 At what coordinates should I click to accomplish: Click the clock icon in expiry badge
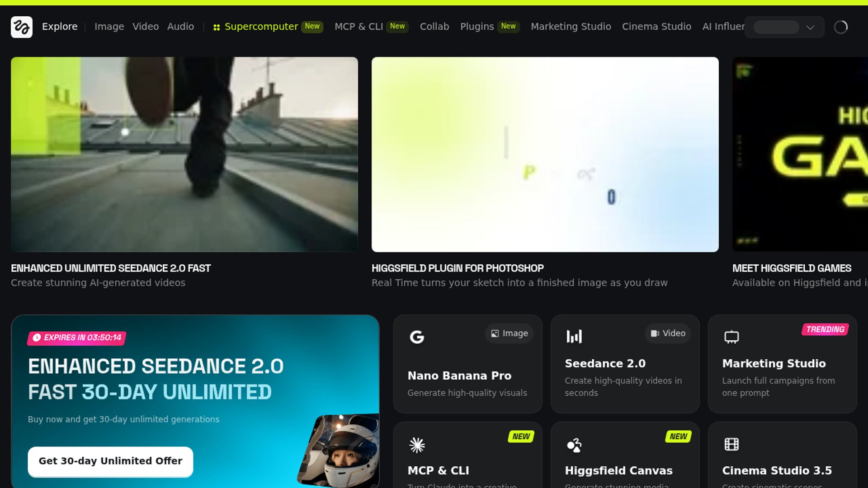click(37, 338)
